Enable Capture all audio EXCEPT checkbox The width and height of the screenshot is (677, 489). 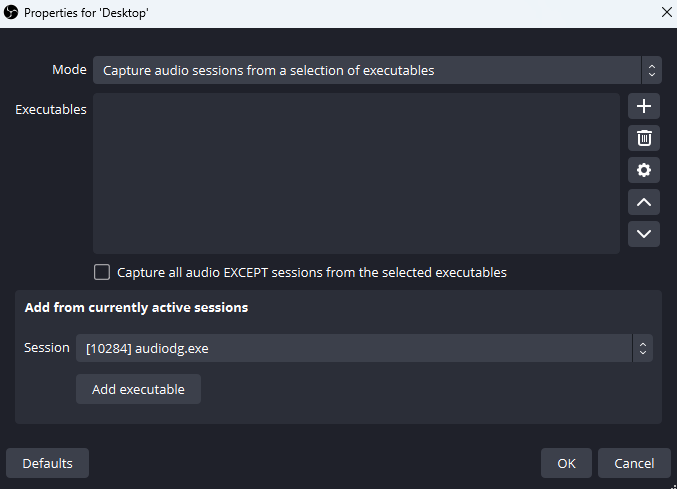point(102,272)
